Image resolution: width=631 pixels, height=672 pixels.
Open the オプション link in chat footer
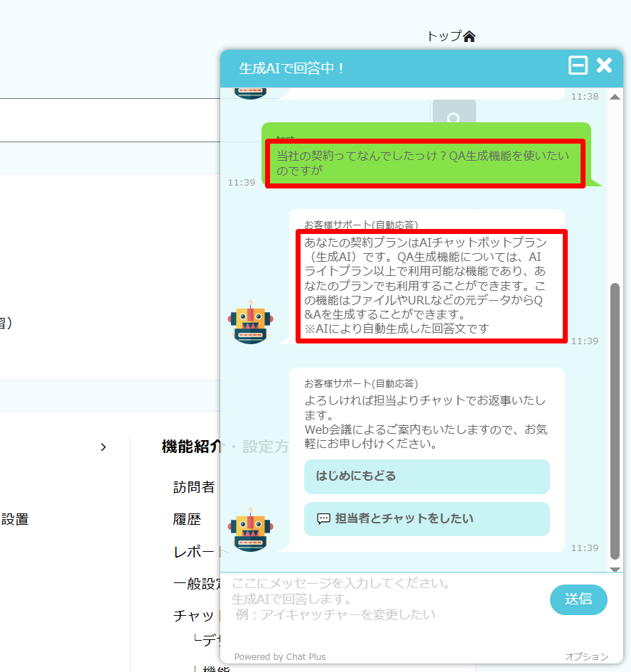point(586,656)
